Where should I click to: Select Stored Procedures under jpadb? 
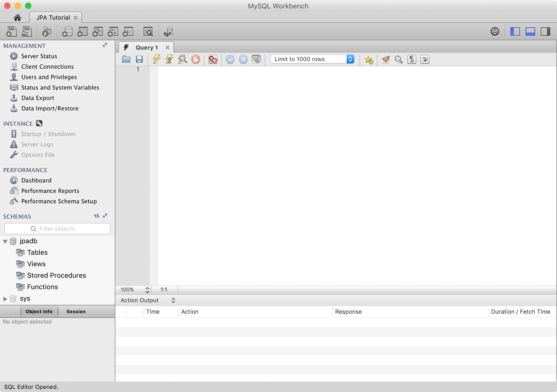tap(56, 275)
